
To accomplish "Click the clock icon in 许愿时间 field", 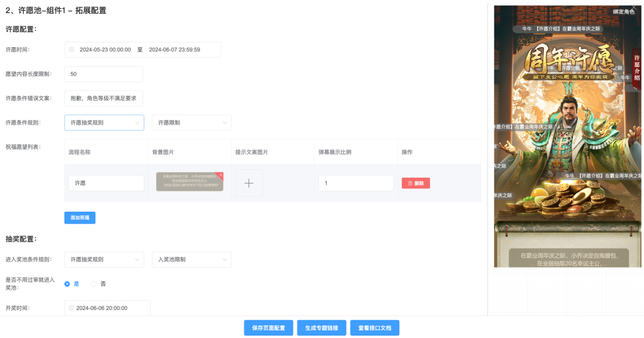I will tap(72, 49).
